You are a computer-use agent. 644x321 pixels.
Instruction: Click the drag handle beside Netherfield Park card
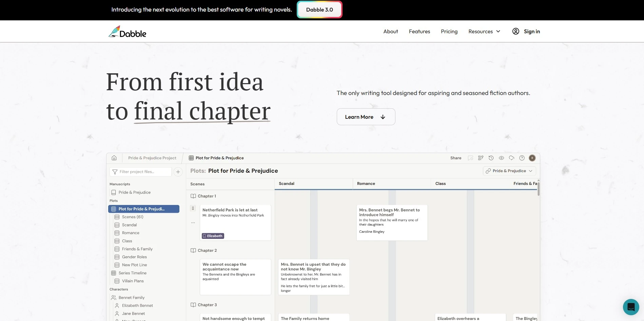coord(193,208)
